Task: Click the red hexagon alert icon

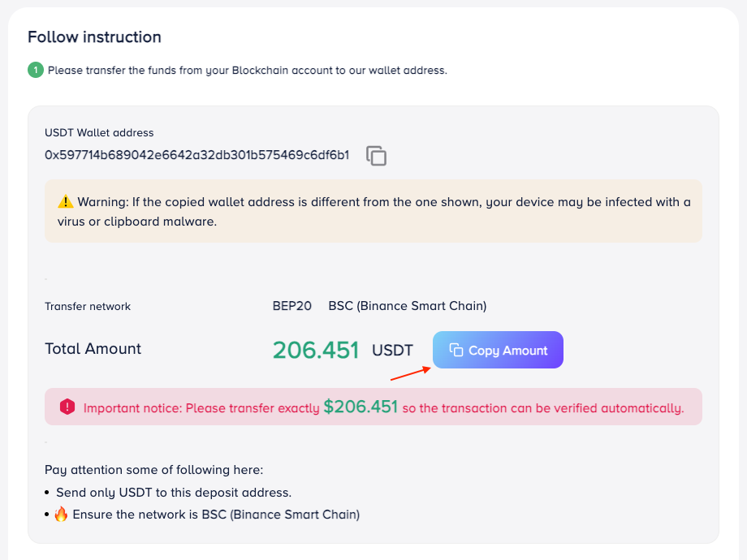Action: (x=67, y=407)
